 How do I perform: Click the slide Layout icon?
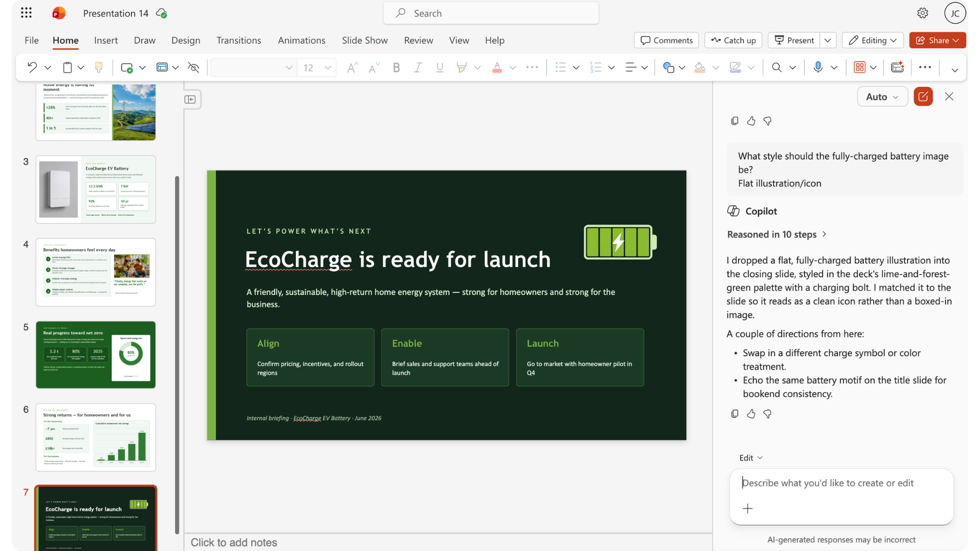162,67
